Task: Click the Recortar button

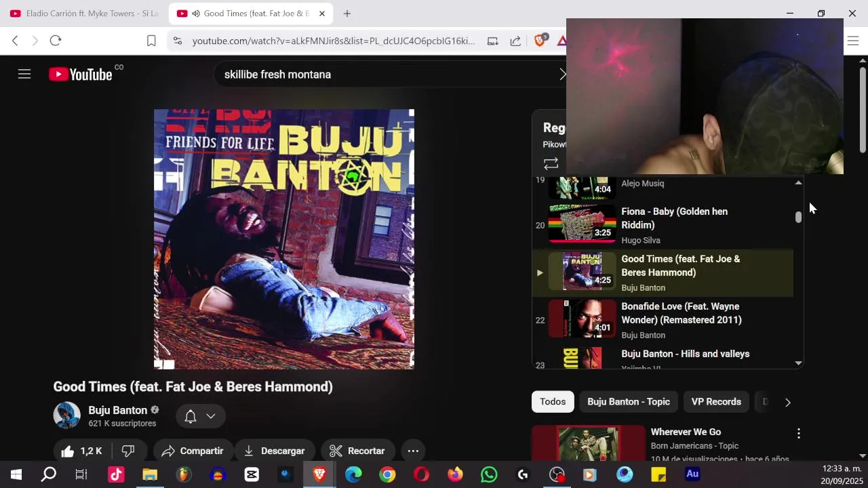Action: 357,451
